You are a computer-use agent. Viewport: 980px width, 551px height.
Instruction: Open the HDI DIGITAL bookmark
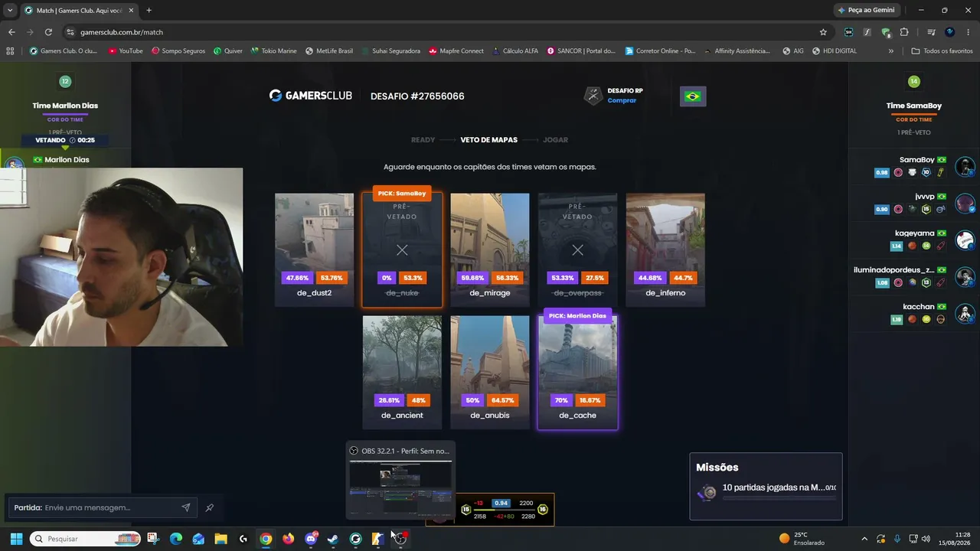834,51
